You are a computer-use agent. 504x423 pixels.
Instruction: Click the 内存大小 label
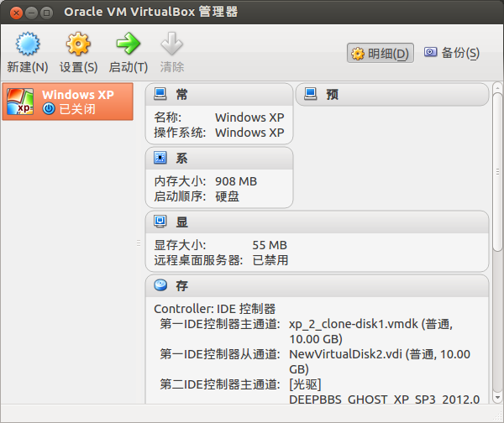point(180,181)
